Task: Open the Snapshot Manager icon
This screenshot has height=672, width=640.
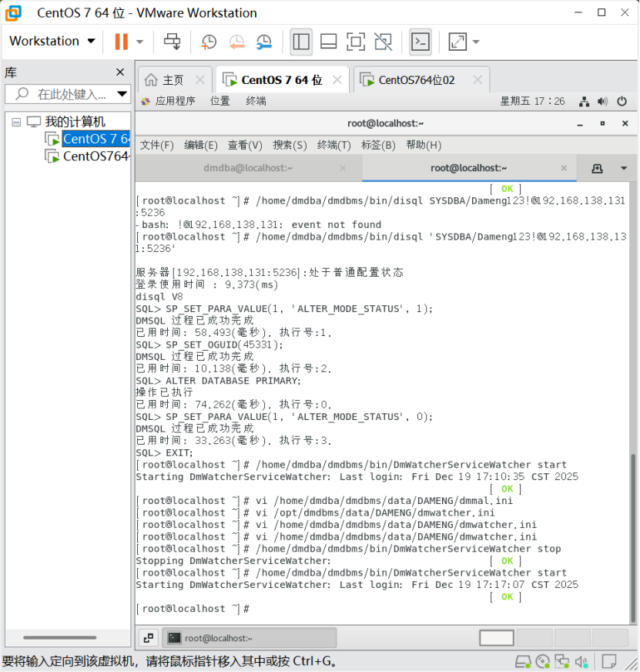Action: pos(264,42)
